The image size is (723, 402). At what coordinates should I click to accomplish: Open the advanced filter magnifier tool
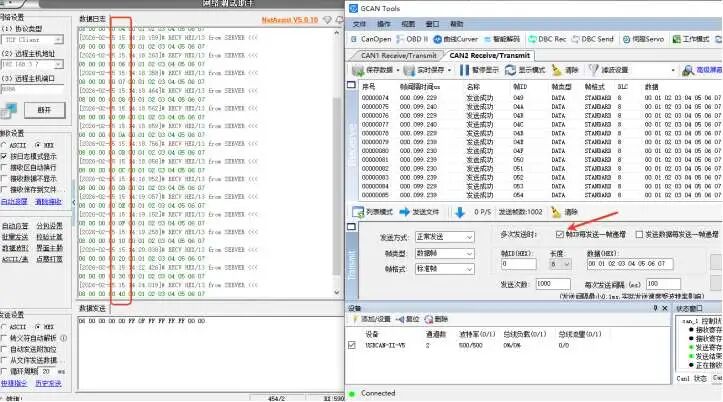[688, 70]
